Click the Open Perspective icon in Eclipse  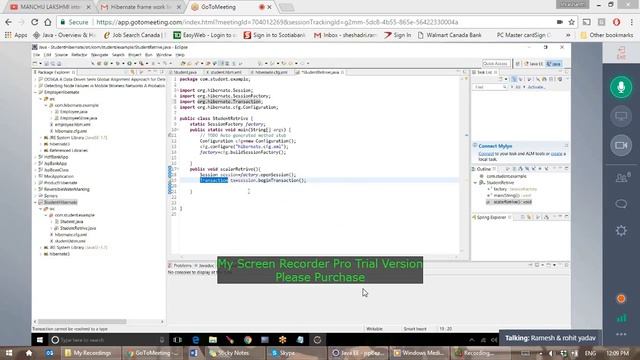[x=518, y=64]
